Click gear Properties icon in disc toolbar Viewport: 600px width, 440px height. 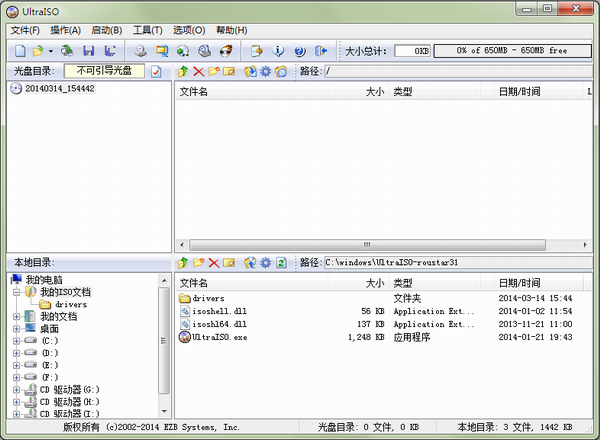(266, 71)
